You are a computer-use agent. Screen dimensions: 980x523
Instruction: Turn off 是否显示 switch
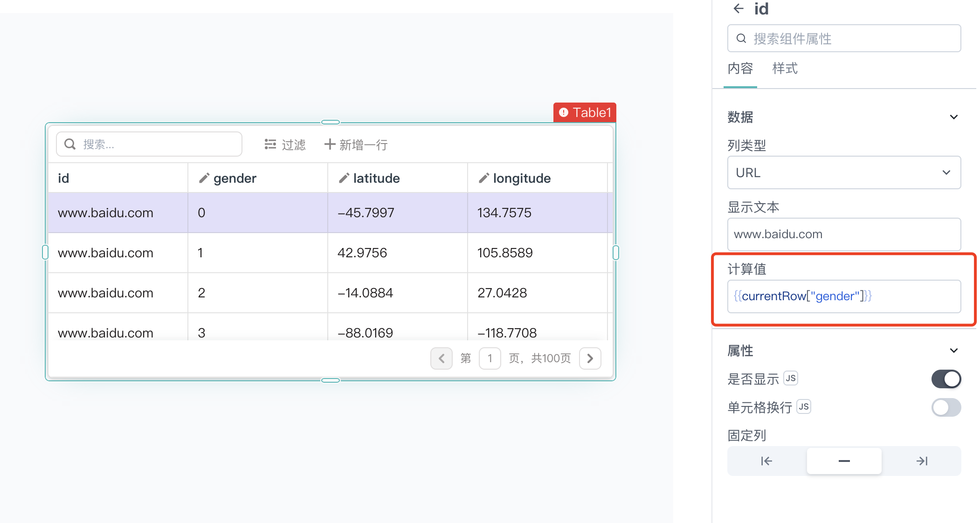[x=946, y=379]
